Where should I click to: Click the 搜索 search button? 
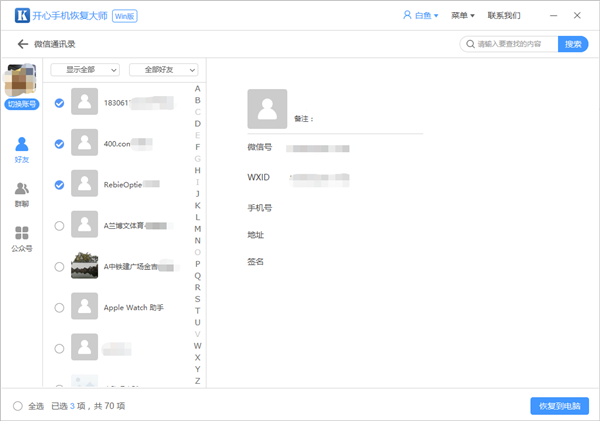pyautogui.click(x=573, y=44)
